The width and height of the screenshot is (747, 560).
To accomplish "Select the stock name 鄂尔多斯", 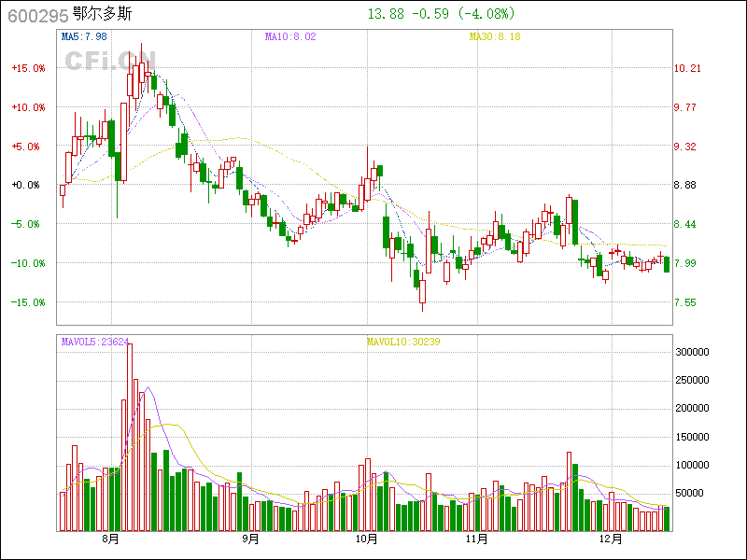I will pos(106,14).
